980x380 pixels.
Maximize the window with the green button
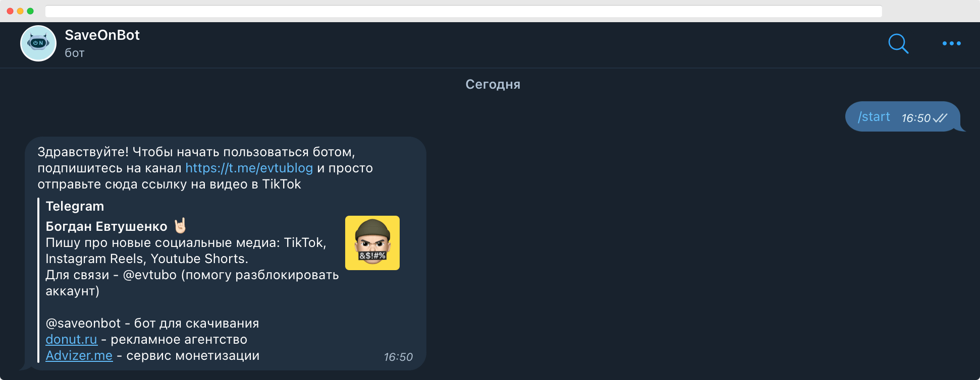[x=30, y=11]
